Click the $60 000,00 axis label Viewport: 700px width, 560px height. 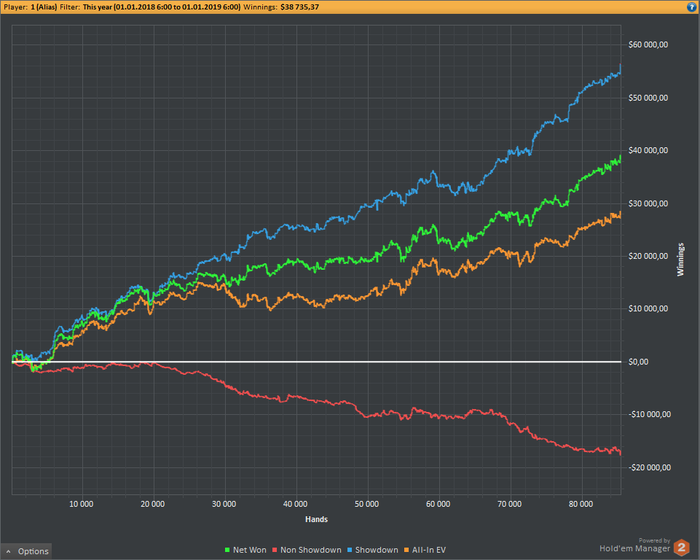pyautogui.click(x=648, y=45)
